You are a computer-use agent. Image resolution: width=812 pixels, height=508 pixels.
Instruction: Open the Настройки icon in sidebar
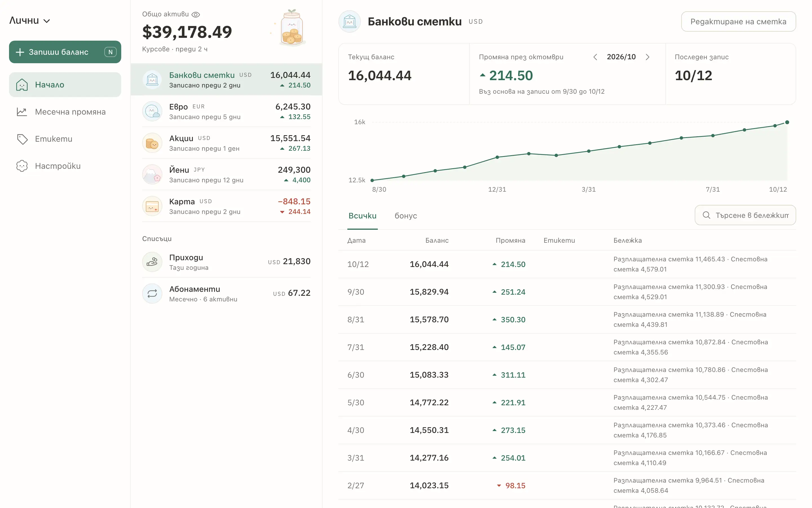22,166
